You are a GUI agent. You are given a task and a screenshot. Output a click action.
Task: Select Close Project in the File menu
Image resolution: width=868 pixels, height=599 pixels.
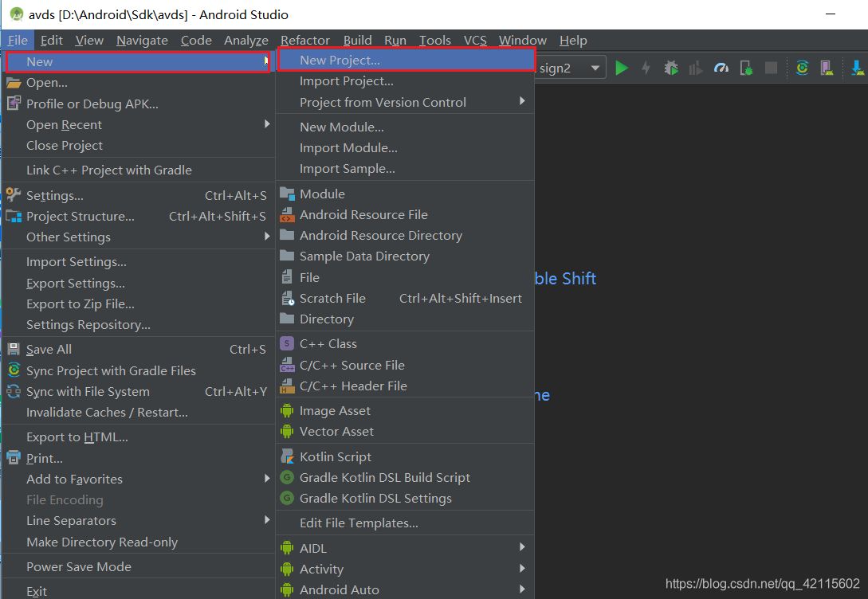pyautogui.click(x=139, y=146)
